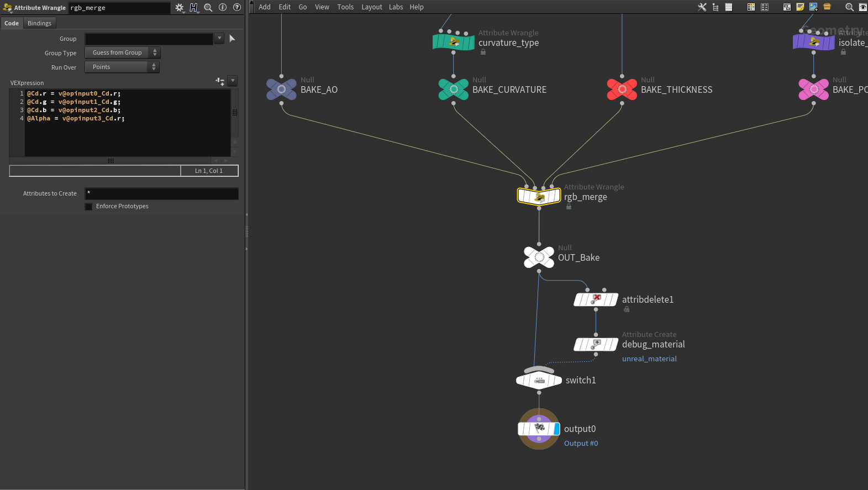The image size is (868, 490).
Task: Click the add background image icon
Action: [x=813, y=7]
